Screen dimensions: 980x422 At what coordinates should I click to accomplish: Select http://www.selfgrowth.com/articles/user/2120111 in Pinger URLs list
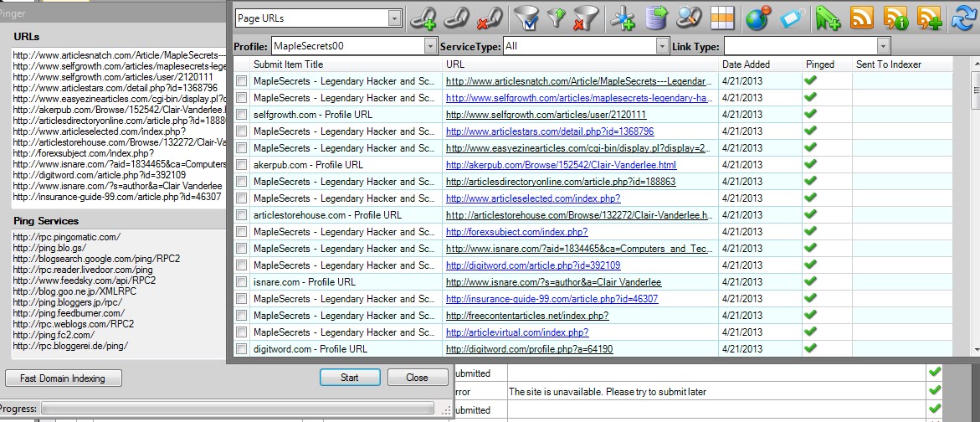pyautogui.click(x=113, y=77)
